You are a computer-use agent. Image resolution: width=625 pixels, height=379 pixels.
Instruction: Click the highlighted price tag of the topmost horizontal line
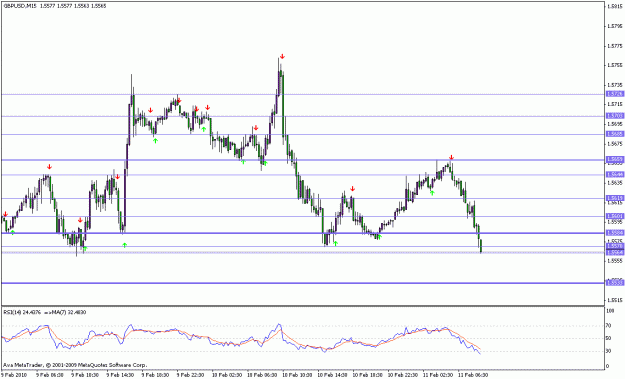pos(614,94)
